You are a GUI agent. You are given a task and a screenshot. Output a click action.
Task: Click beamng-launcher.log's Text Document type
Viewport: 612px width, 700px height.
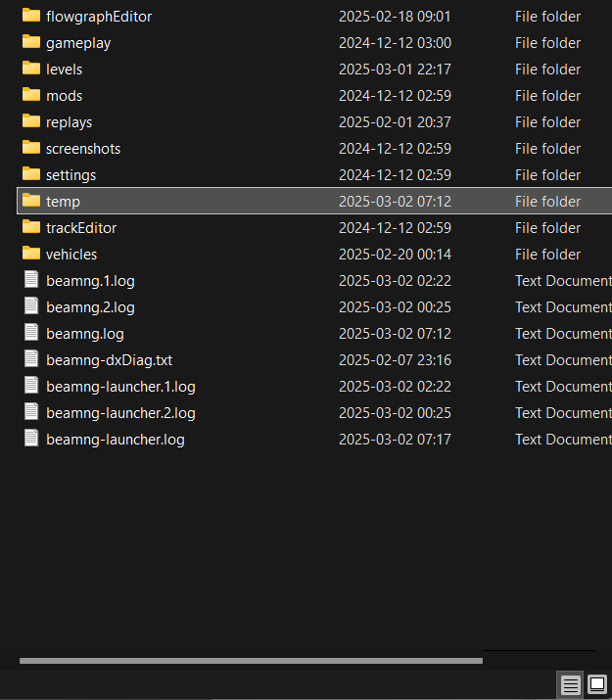pyautogui.click(x=563, y=439)
